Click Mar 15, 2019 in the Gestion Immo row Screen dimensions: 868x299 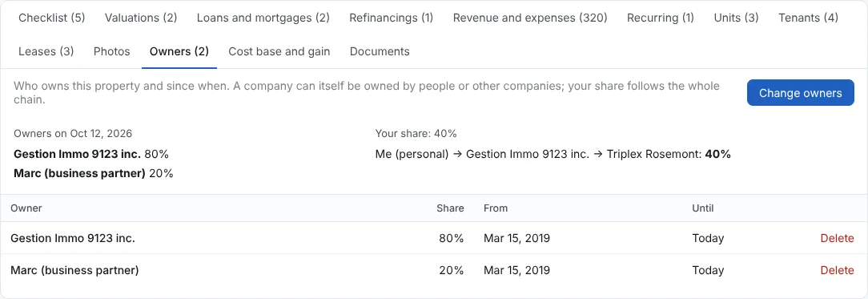(516, 238)
